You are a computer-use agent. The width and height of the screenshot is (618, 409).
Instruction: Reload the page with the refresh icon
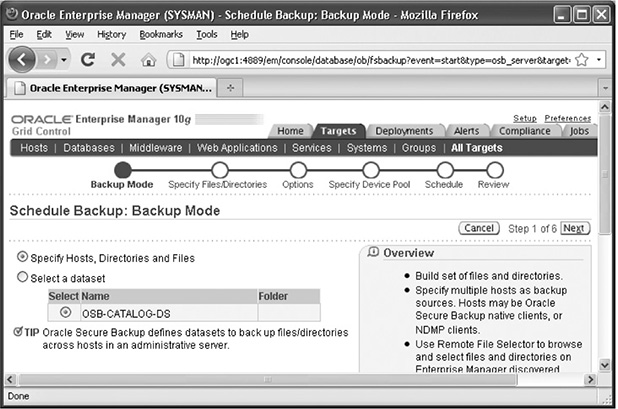tap(87, 60)
